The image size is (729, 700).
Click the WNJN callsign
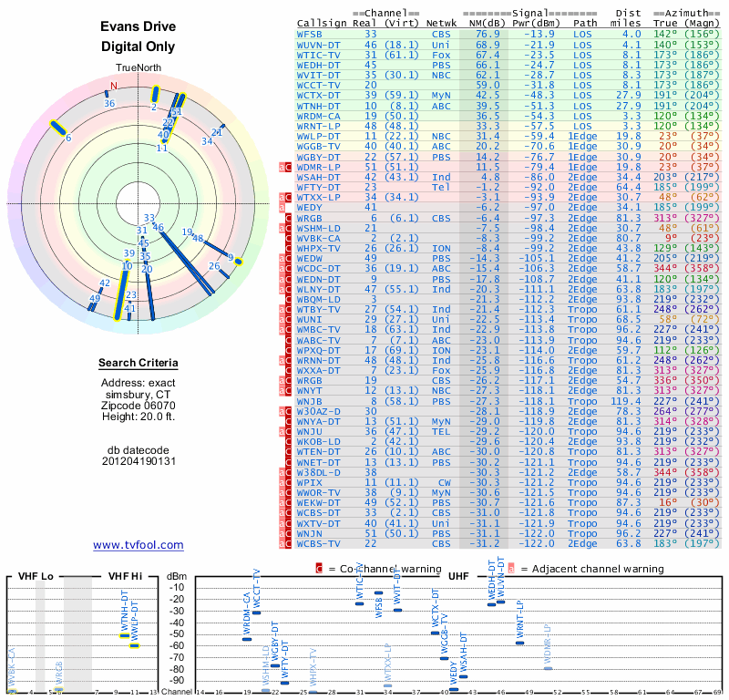[309, 533]
